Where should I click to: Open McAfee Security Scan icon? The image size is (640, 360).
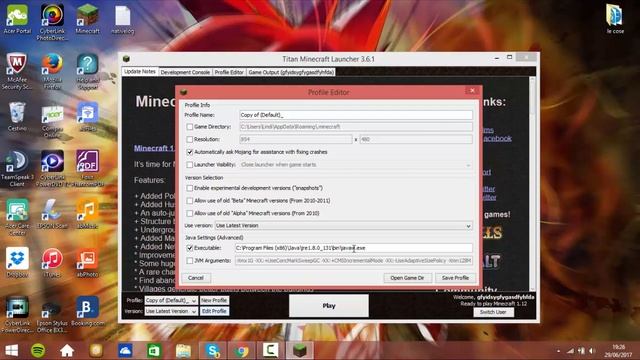click(x=17, y=71)
